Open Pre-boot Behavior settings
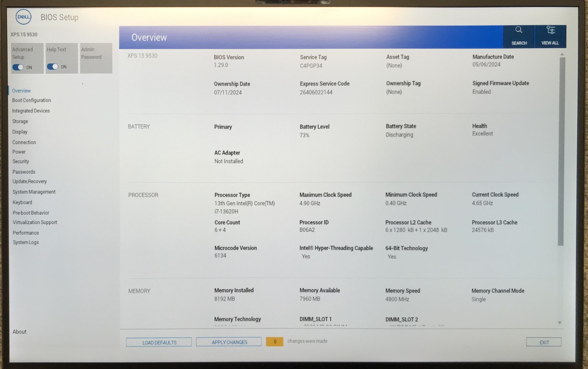This screenshot has width=588, height=369. (x=31, y=213)
